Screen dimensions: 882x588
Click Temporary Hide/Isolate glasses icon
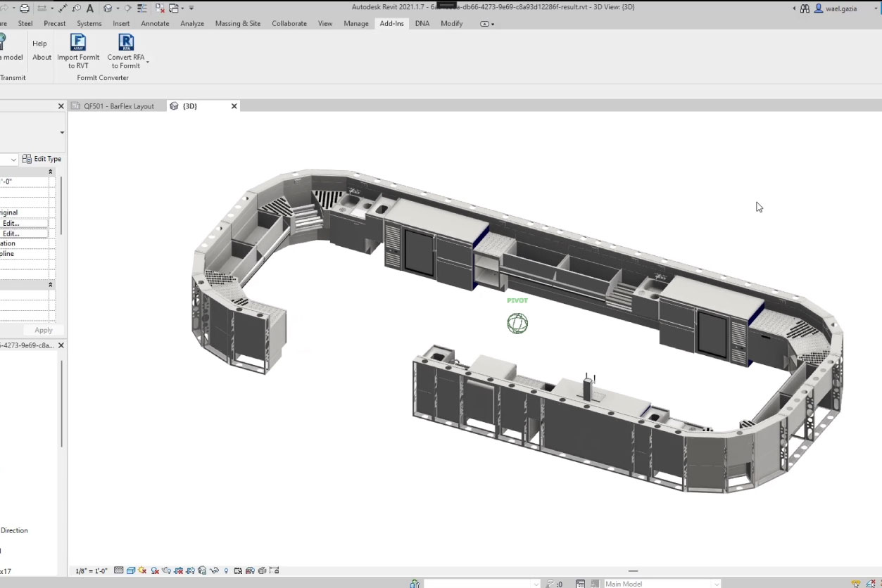214,570
